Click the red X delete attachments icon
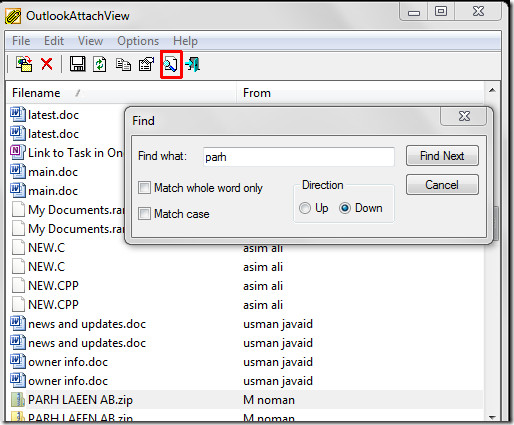Viewport: 514px width, 425px height. [47, 64]
